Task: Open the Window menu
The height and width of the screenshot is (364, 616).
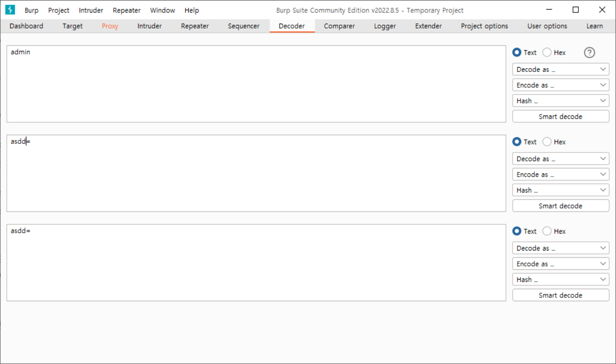Action: point(162,10)
